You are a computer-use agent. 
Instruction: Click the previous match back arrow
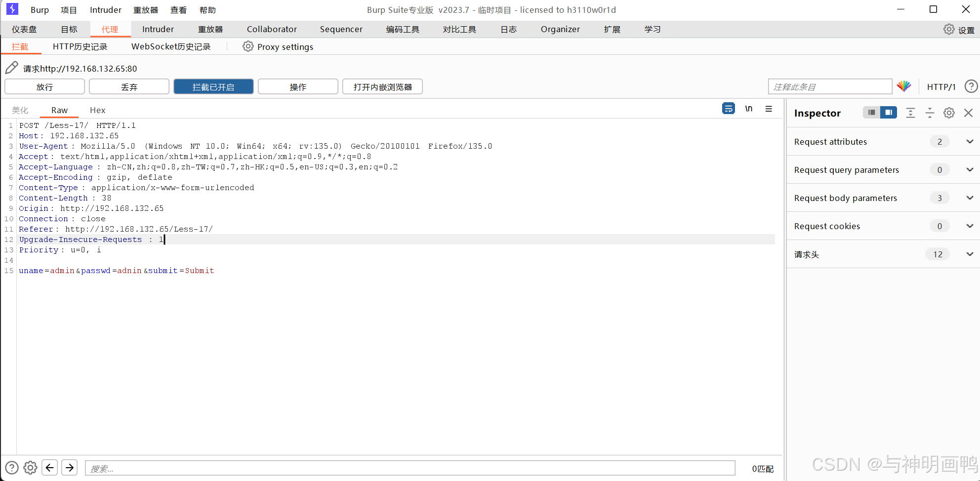point(50,467)
